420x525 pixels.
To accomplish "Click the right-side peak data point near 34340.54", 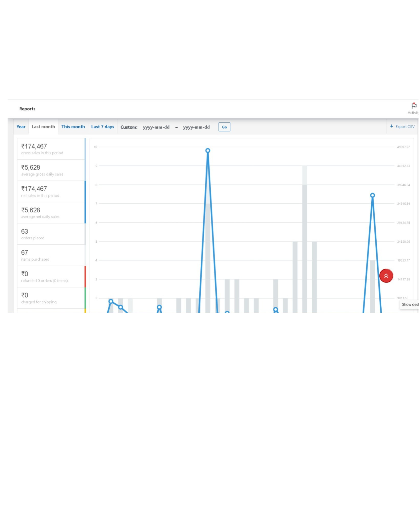I will coord(372,196).
